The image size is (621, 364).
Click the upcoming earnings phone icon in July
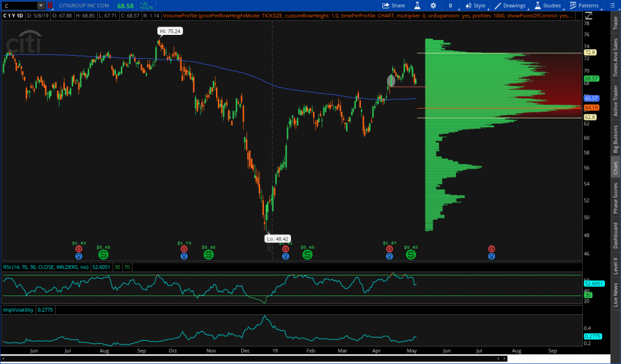click(492, 249)
